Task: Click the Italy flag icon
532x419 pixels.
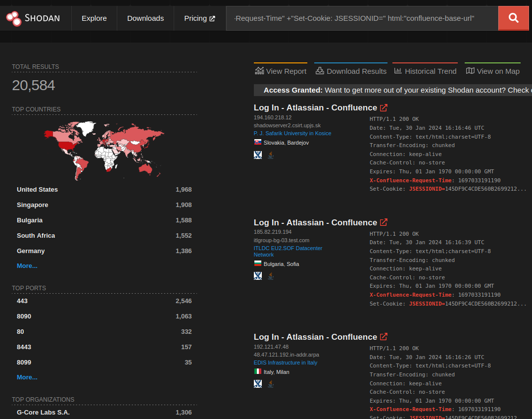Action: click(258, 371)
